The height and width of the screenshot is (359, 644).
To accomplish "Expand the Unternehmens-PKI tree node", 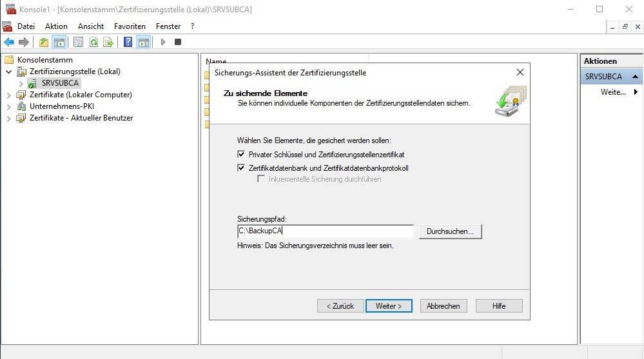I will click(8, 106).
